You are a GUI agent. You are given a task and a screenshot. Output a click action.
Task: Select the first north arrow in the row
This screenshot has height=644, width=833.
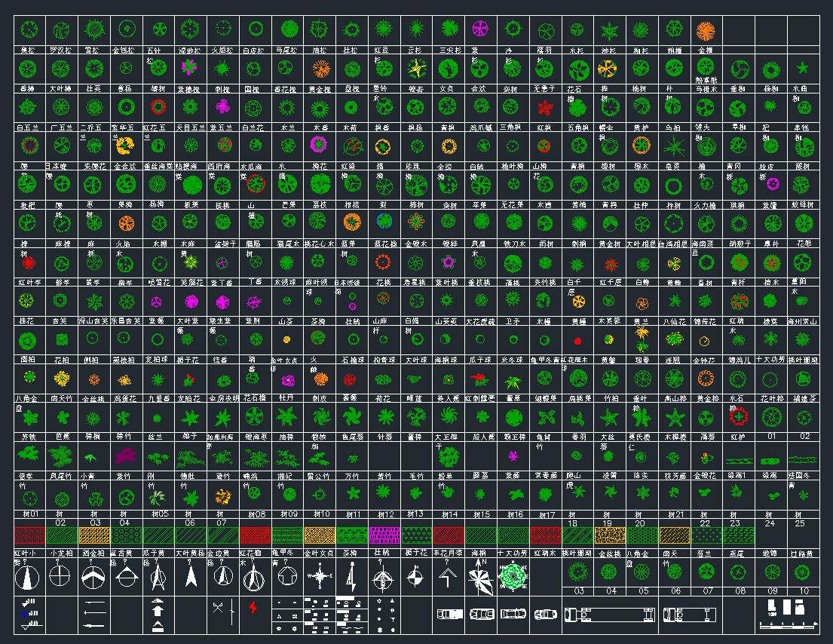(29, 578)
